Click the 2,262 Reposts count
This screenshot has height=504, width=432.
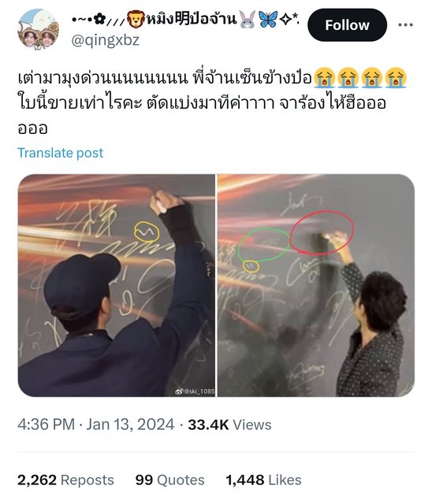coord(65,480)
